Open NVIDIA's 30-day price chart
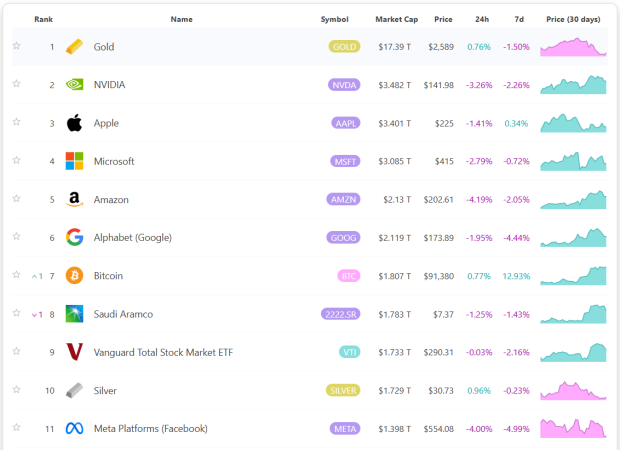The width and height of the screenshot is (620, 450). pyautogui.click(x=573, y=85)
